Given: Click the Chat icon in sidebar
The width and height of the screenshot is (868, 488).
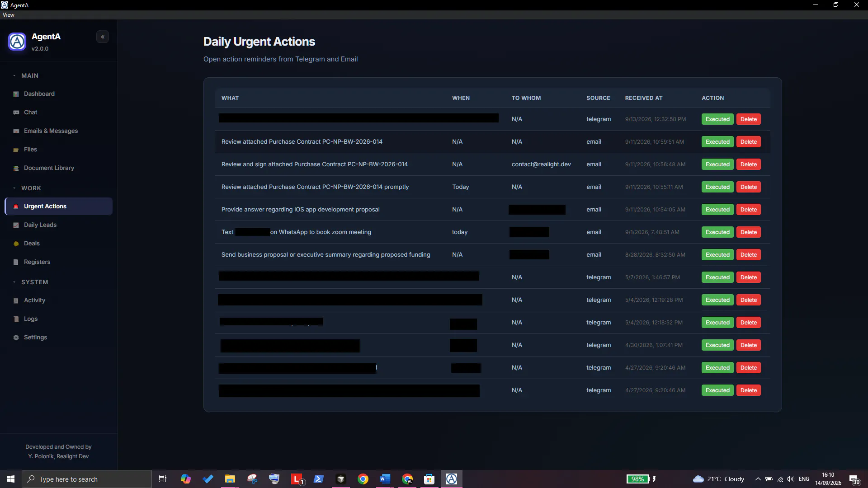Looking at the screenshot, I should (16, 113).
